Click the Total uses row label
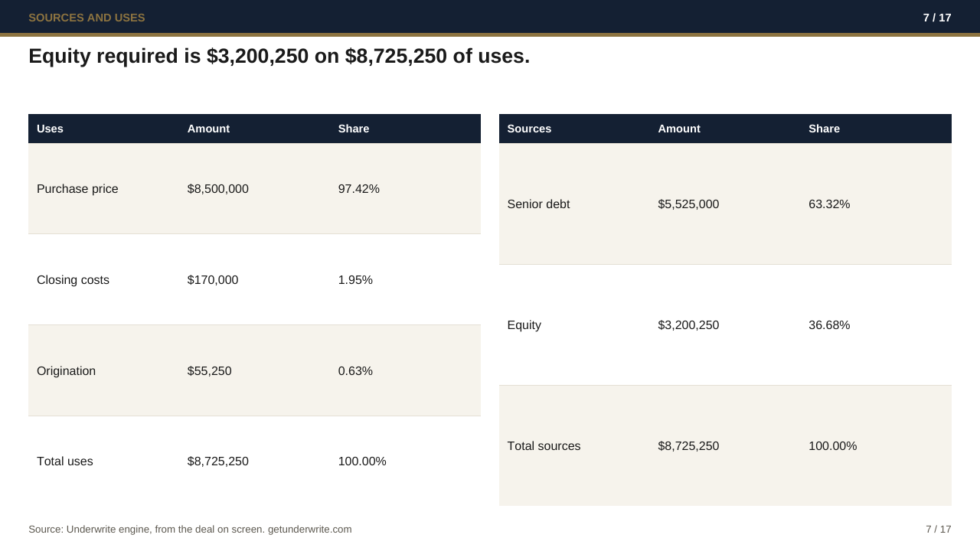Viewport: 980px width, 551px height. (65, 461)
